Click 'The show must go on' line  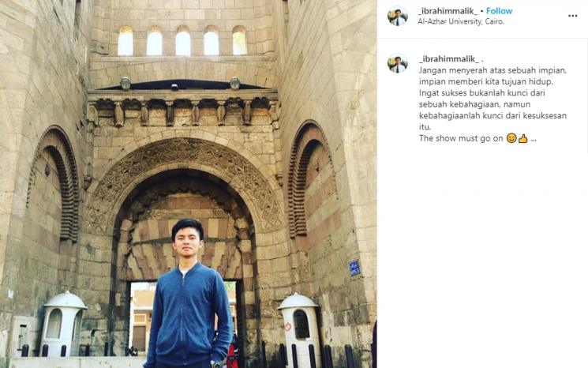(461, 138)
